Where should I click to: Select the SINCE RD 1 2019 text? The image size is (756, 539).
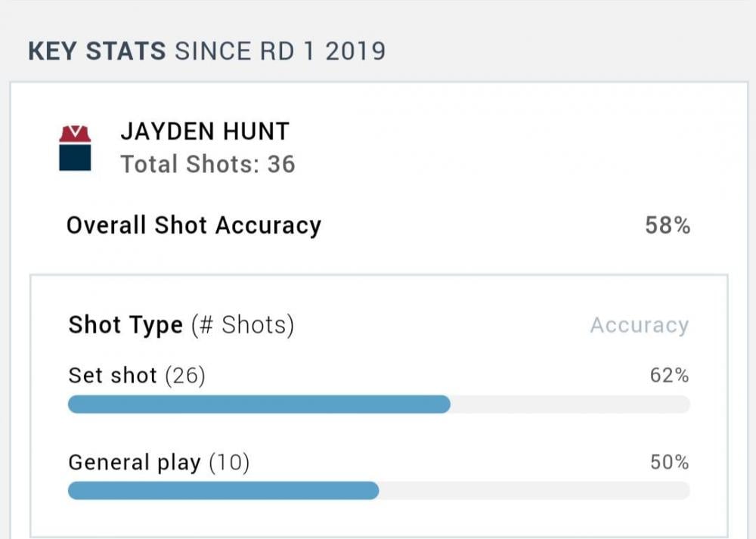coord(280,51)
